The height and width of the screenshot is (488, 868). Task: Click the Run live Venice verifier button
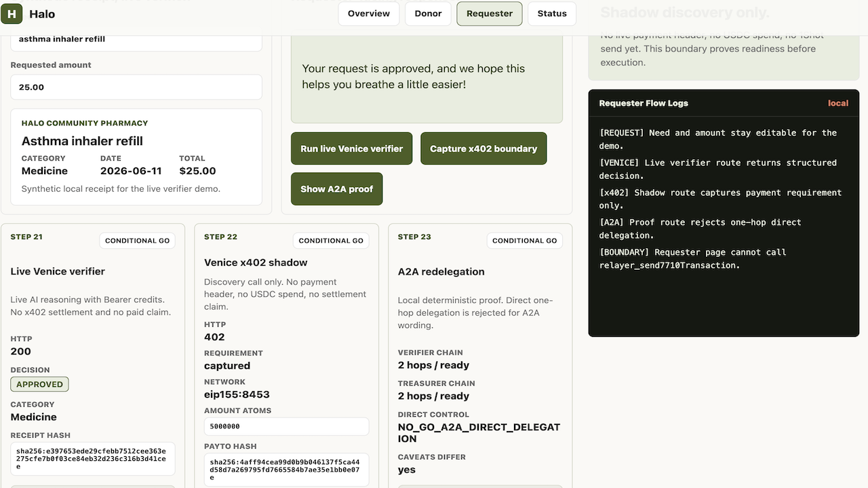click(352, 148)
